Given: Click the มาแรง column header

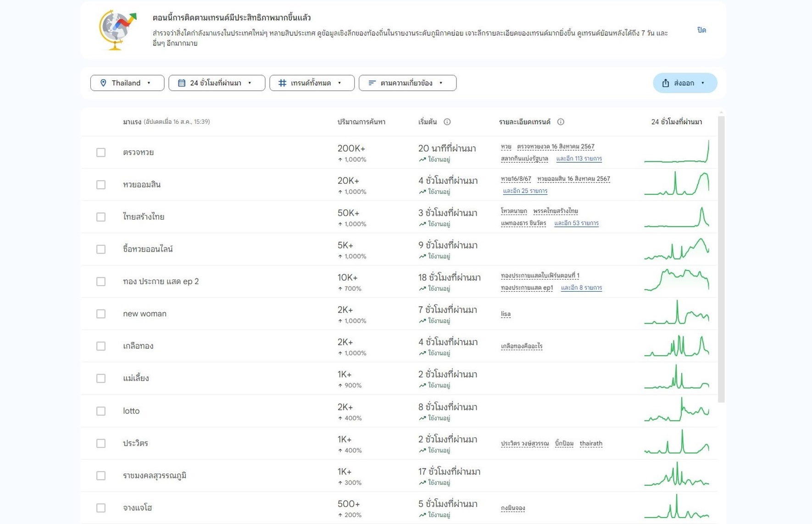Looking at the screenshot, I should pos(132,122).
